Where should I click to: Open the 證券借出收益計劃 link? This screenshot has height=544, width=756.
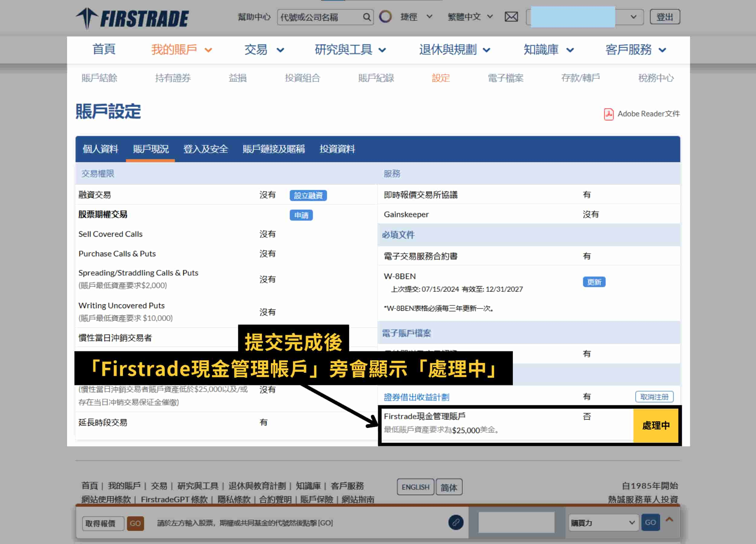click(x=416, y=397)
